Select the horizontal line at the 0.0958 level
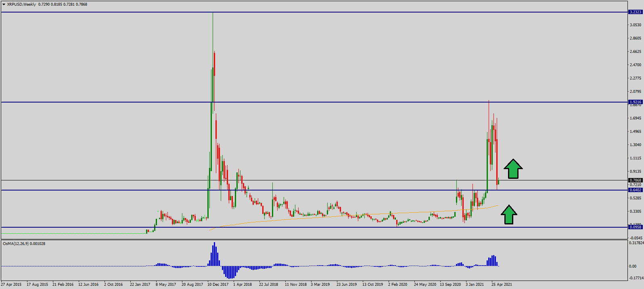Screen dimensions: 644x289 tap(315, 227)
